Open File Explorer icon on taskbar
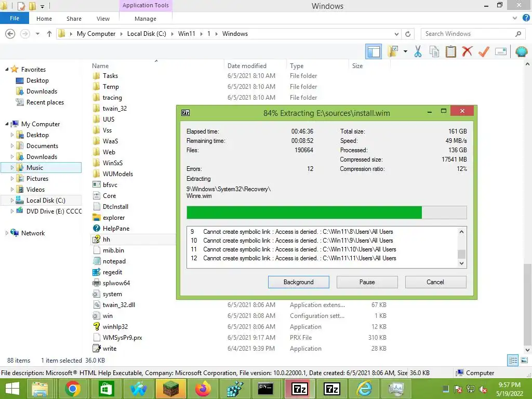 [40, 389]
